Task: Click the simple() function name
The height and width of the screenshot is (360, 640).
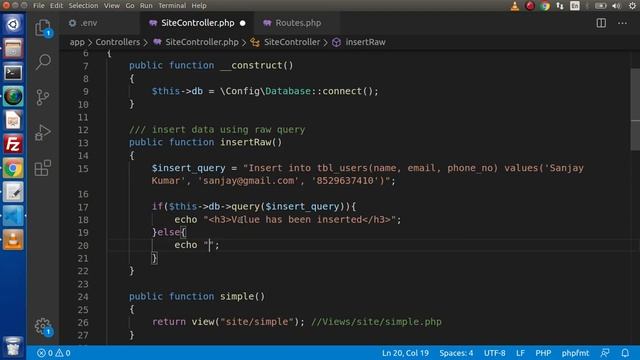Action: point(237,296)
